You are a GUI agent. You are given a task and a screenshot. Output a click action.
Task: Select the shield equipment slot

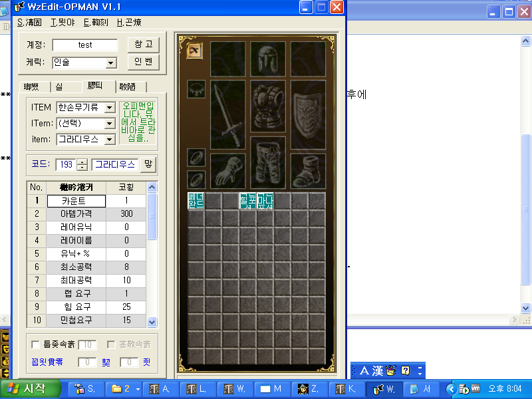pyautogui.click(x=308, y=114)
